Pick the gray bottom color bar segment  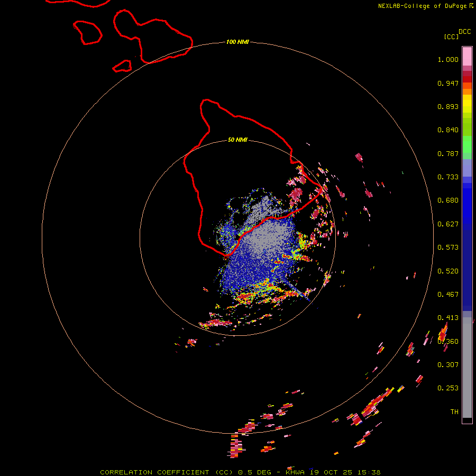pos(467,368)
